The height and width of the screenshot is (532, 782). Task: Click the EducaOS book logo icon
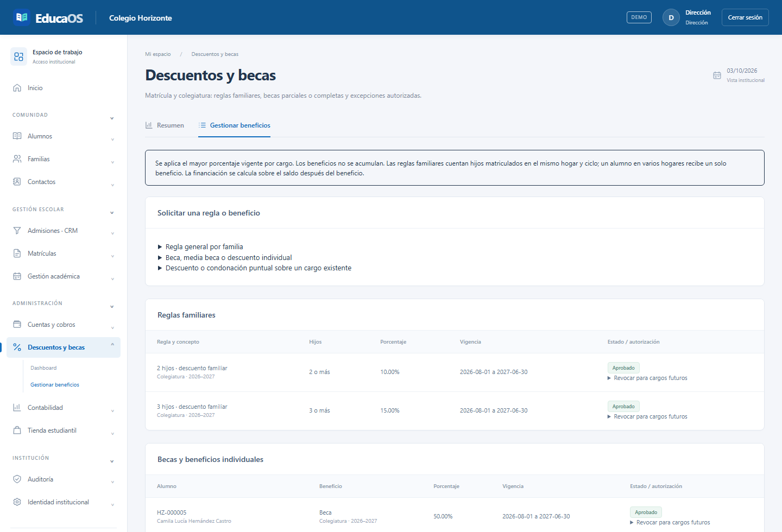tap(22, 17)
